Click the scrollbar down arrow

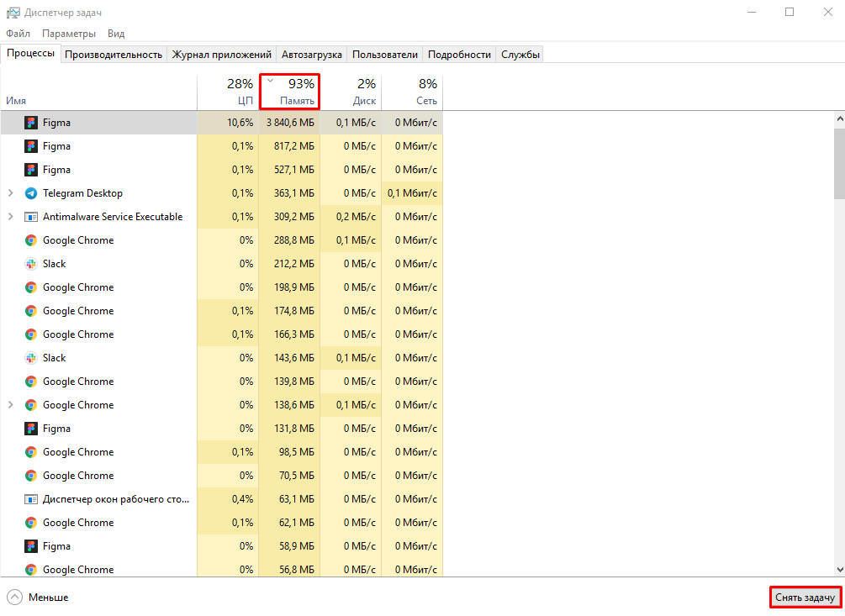(x=840, y=570)
